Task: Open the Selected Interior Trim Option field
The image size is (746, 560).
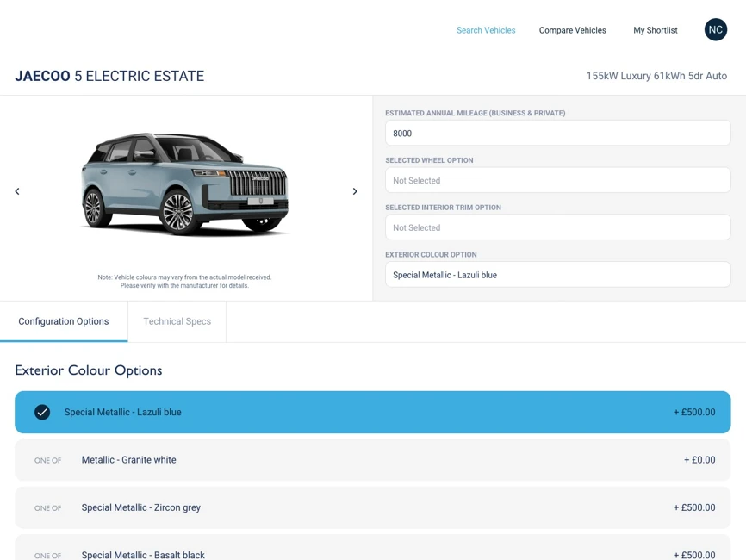Action: point(557,227)
